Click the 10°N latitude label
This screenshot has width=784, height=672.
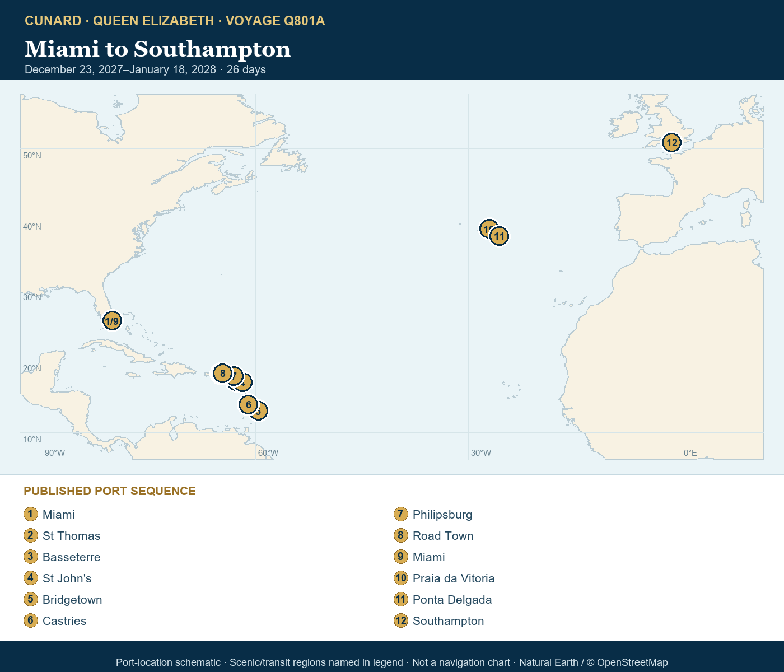(32, 439)
